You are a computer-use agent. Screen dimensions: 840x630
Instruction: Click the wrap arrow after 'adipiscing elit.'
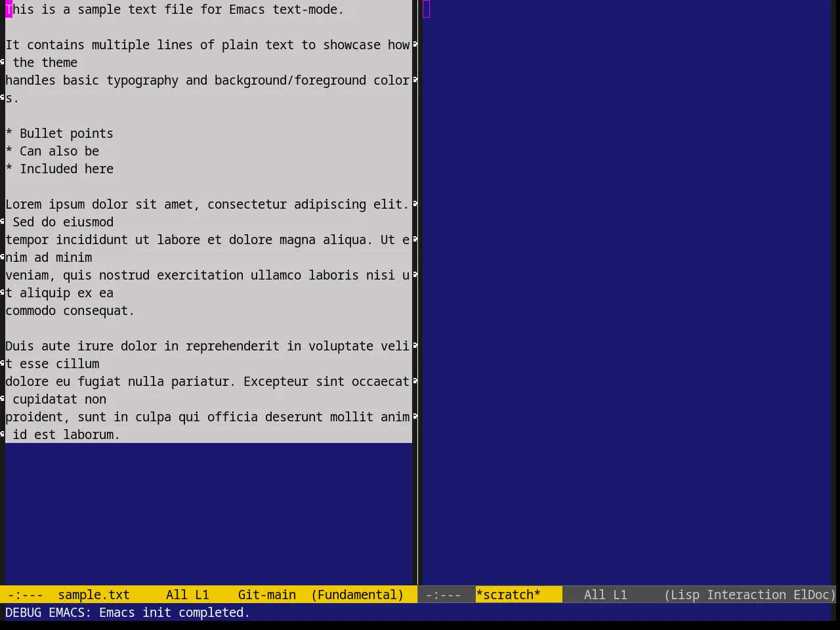tap(415, 204)
